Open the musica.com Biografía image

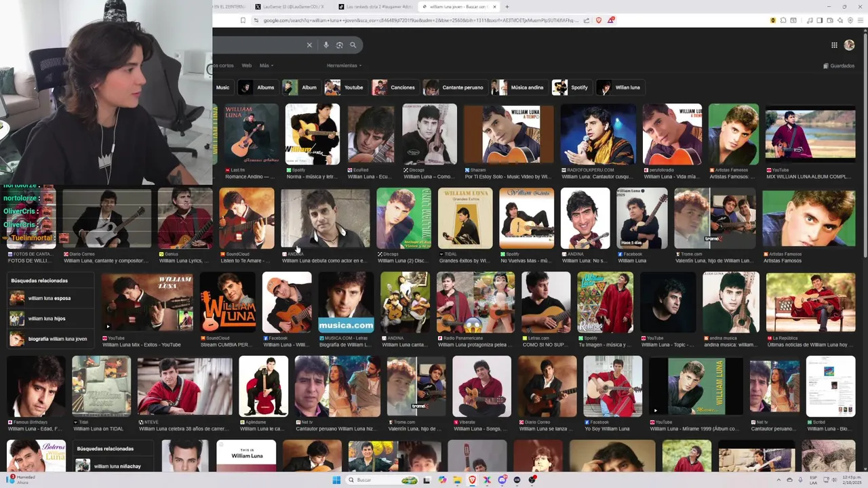click(346, 302)
